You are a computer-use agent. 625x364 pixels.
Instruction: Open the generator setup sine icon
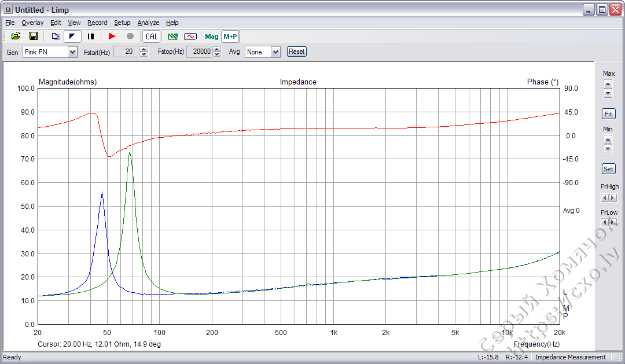click(191, 36)
